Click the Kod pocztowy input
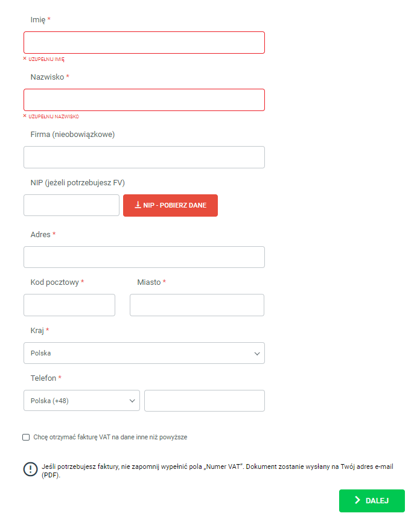 (69, 305)
